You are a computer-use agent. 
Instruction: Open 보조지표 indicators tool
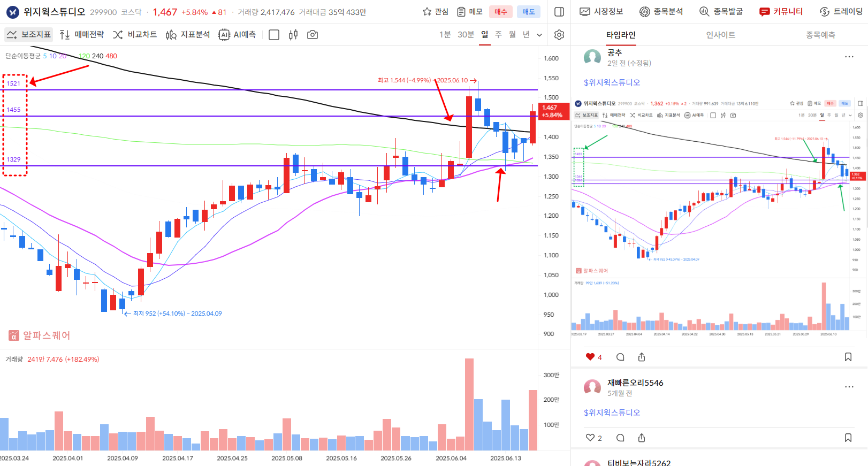[x=29, y=35]
